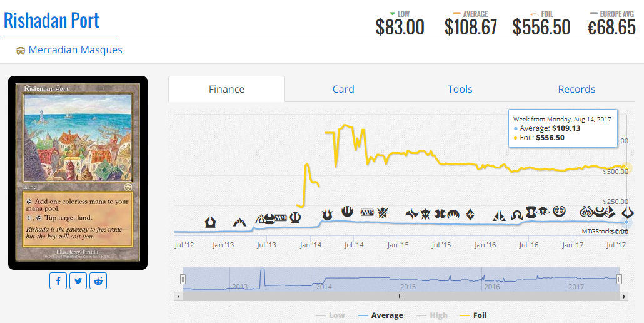
Task: Click the €68.65 Europe average price
Action: tap(611, 28)
